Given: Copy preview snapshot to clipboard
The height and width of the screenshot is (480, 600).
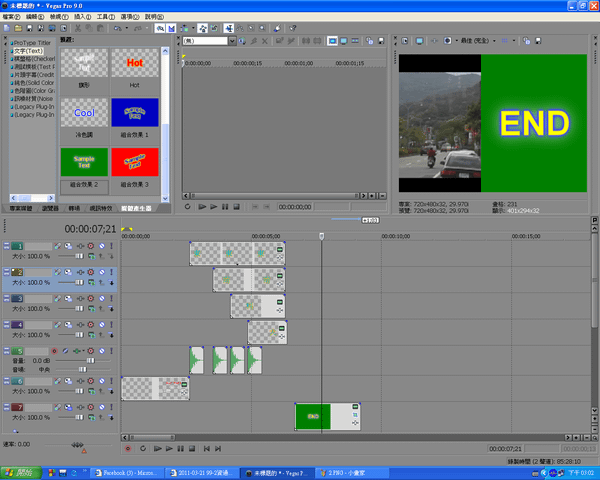Looking at the screenshot, I should click(527, 41).
